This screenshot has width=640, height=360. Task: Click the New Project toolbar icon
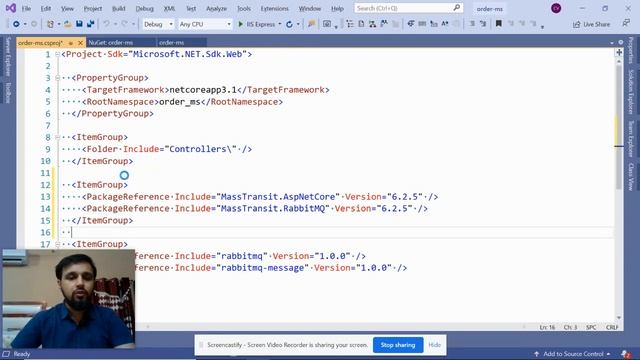50,24
